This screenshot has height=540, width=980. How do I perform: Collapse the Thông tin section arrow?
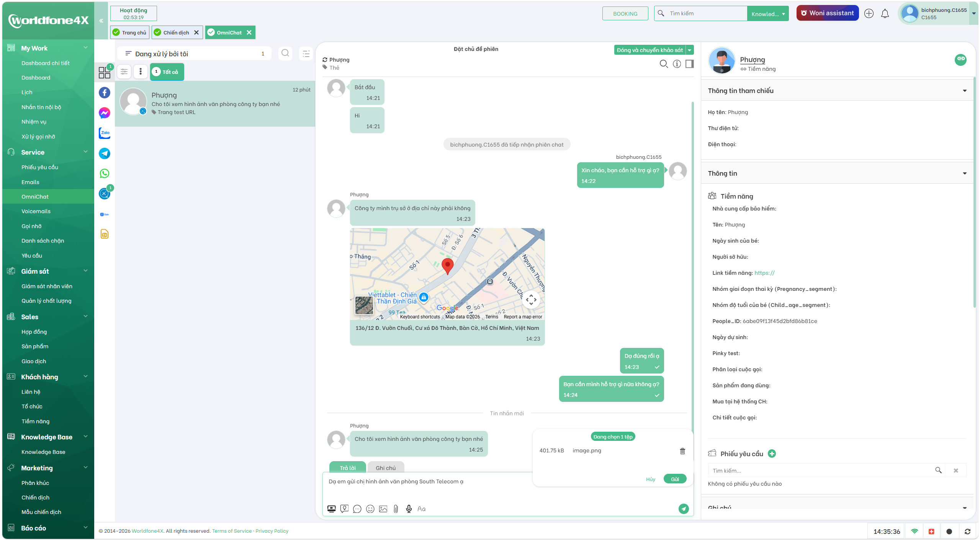(x=964, y=173)
